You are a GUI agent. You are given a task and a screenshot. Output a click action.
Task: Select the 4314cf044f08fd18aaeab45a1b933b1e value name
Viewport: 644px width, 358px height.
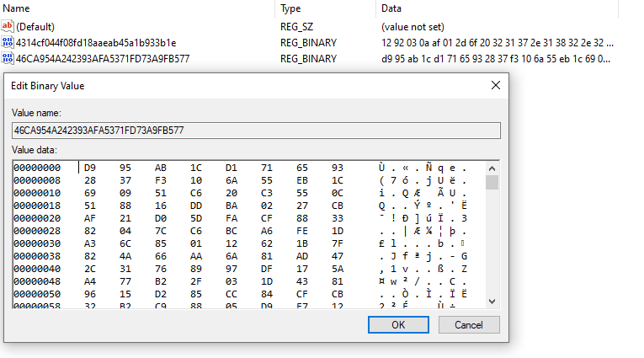[x=96, y=42]
